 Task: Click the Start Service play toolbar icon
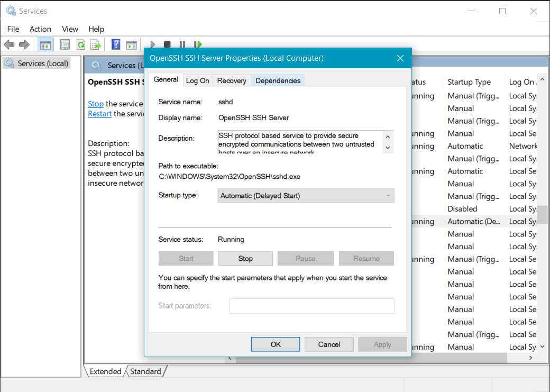click(x=153, y=44)
